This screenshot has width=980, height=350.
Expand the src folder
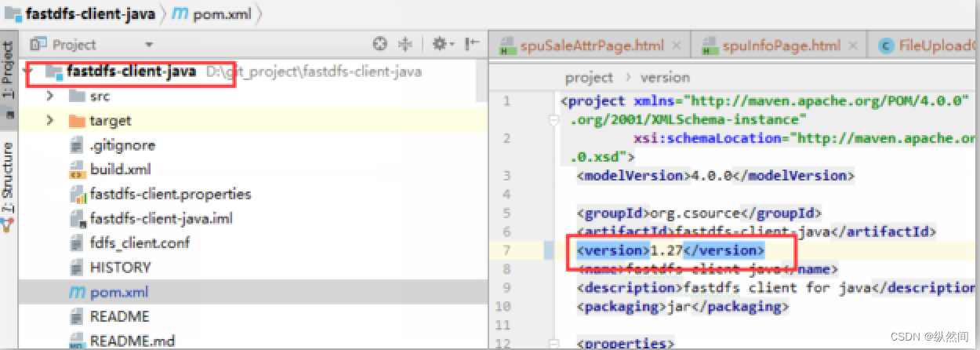50,96
